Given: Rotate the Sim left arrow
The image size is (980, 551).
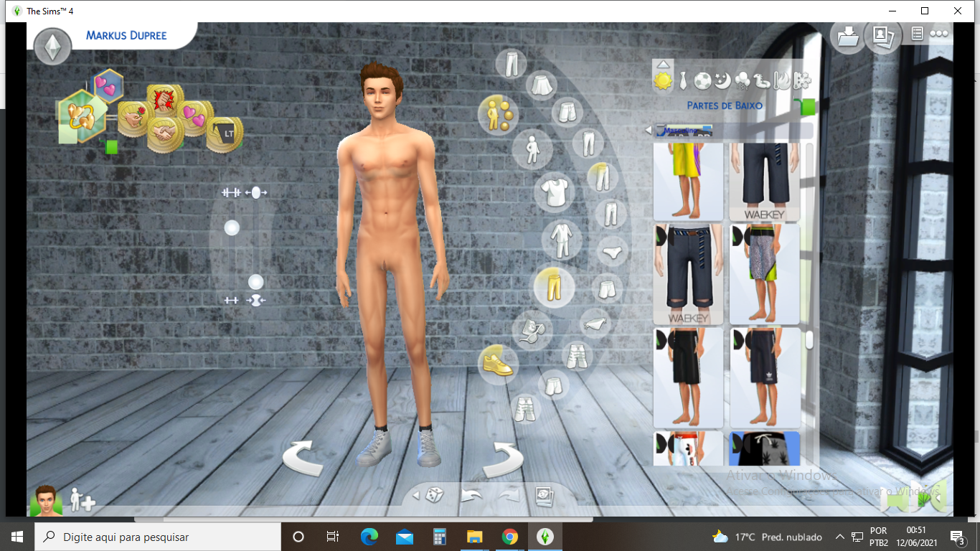Looking at the screenshot, I should coord(301,458).
